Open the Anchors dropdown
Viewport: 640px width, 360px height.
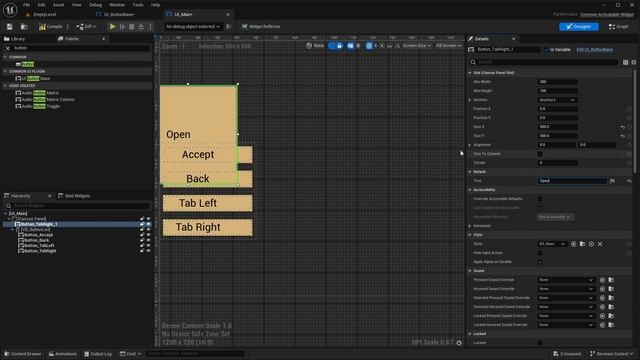click(x=557, y=100)
